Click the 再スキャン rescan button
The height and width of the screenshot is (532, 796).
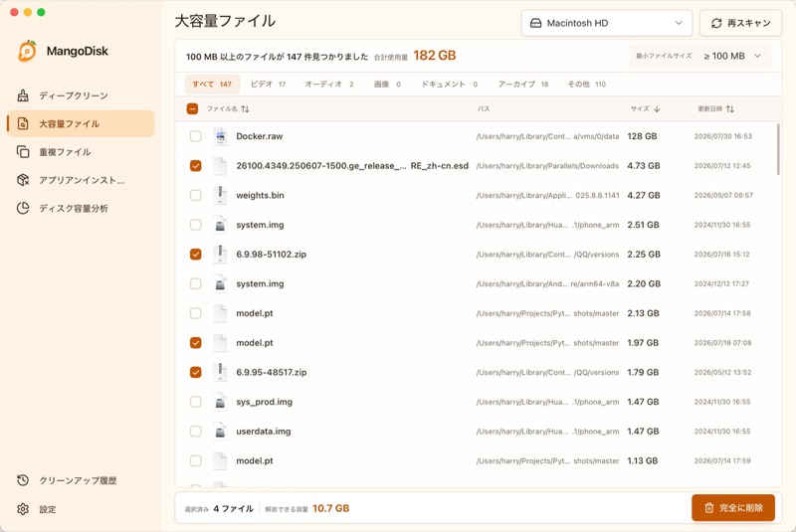point(740,23)
